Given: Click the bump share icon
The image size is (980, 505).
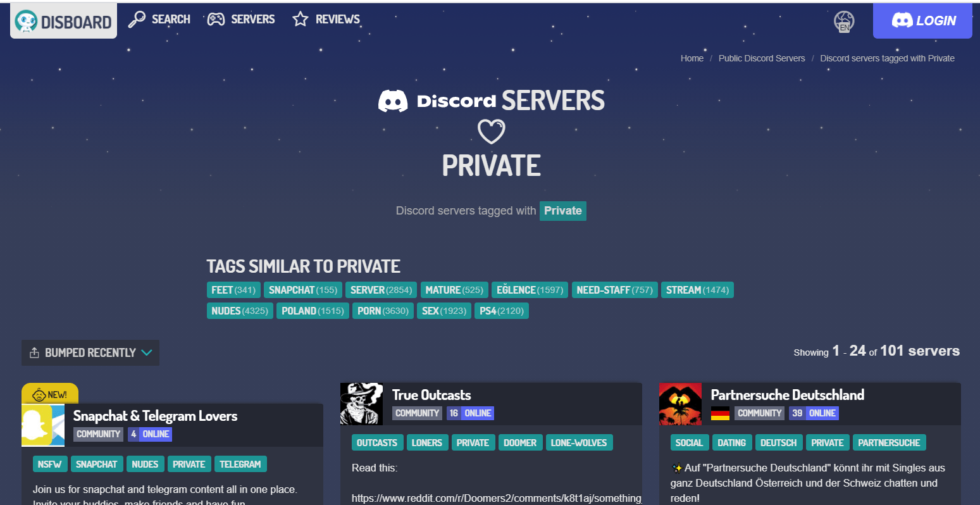Looking at the screenshot, I should [x=34, y=352].
